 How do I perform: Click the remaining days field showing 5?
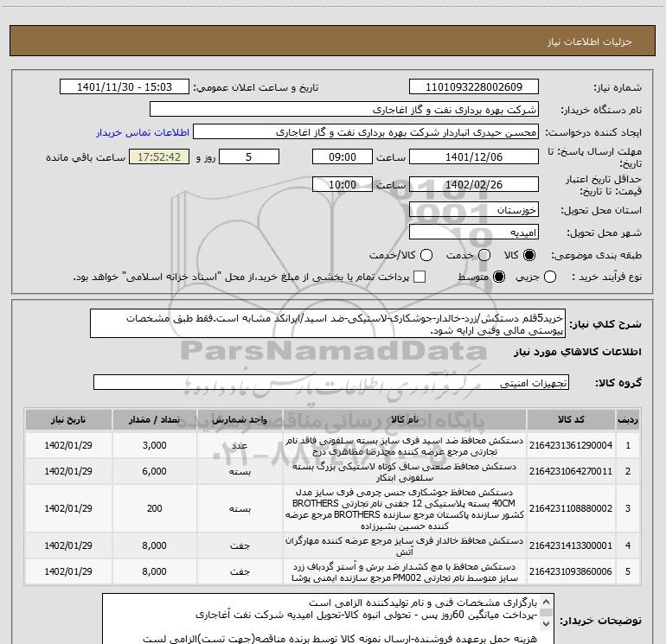point(249,157)
